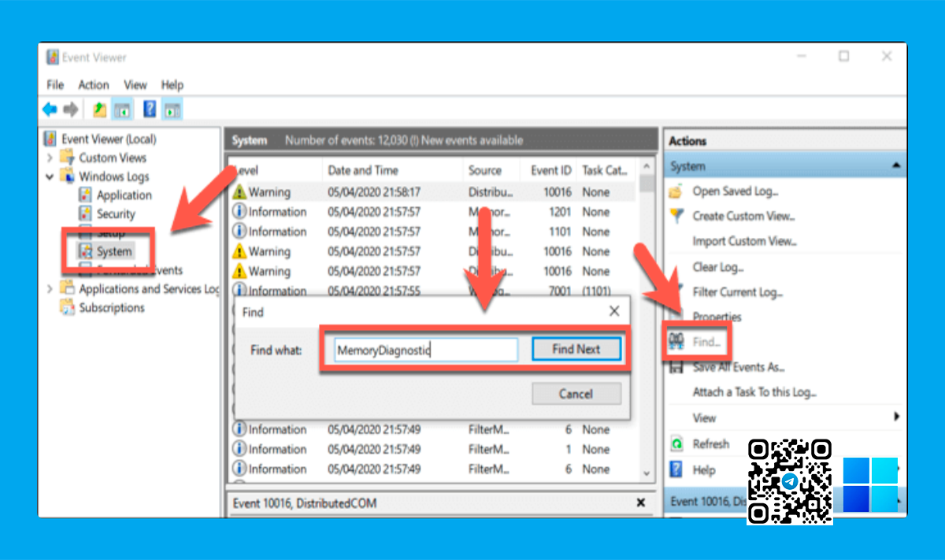
Task: Collapse the Windows Logs tree node
Action: click(x=50, y=177)
